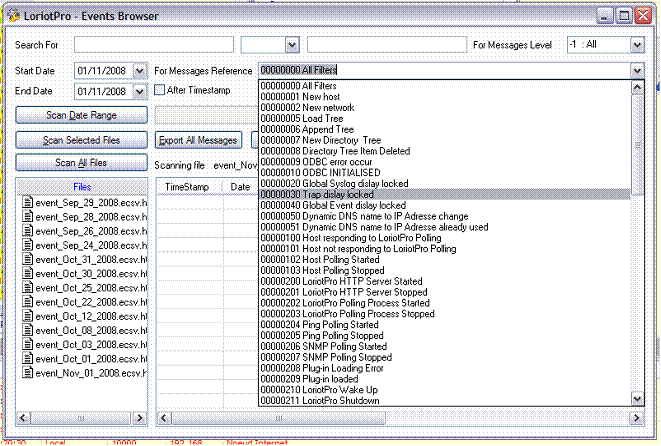Image resolution: width=661 pixels, height=446 pixels.
Task: Pick 00000009 ODBC error occur
Action: [445, 162]
